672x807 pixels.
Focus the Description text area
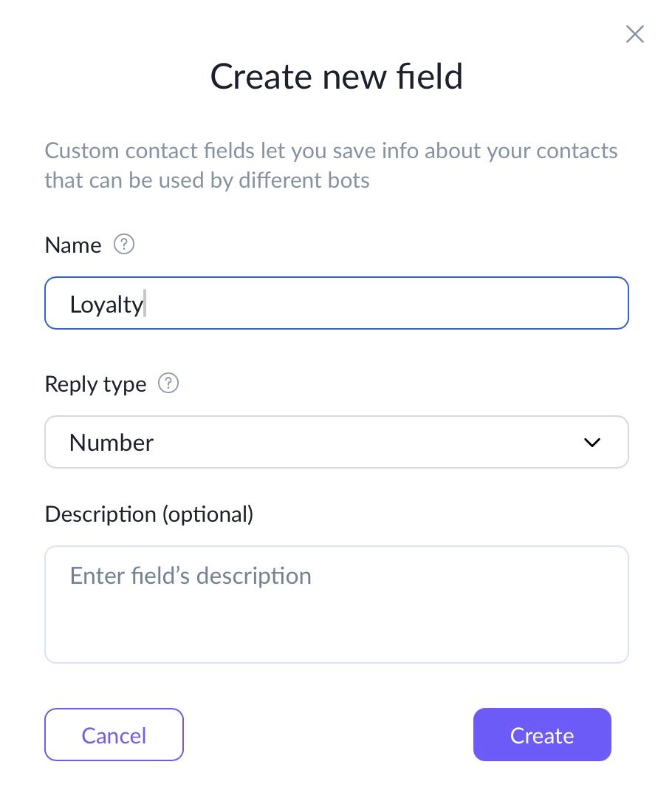point(336,621)
